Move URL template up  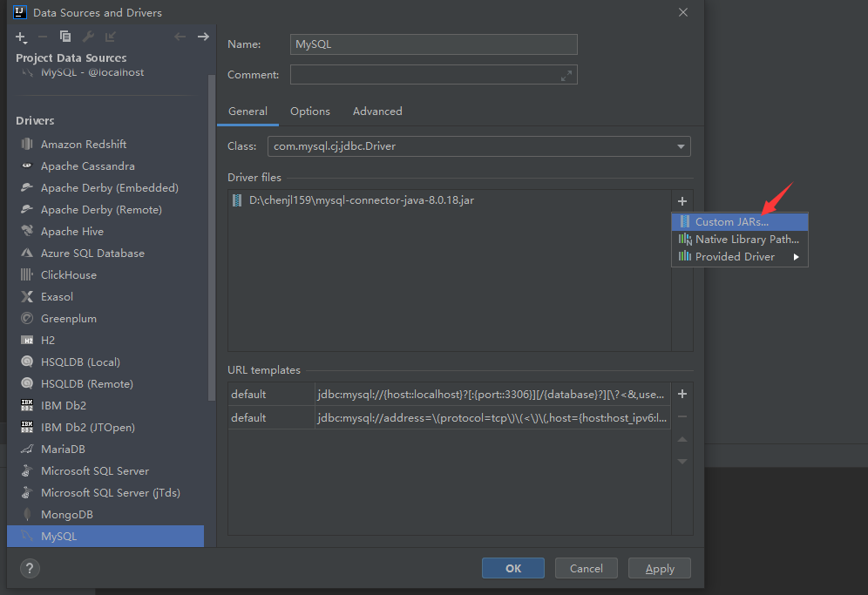pyautogui.click(x=682, y=439)
